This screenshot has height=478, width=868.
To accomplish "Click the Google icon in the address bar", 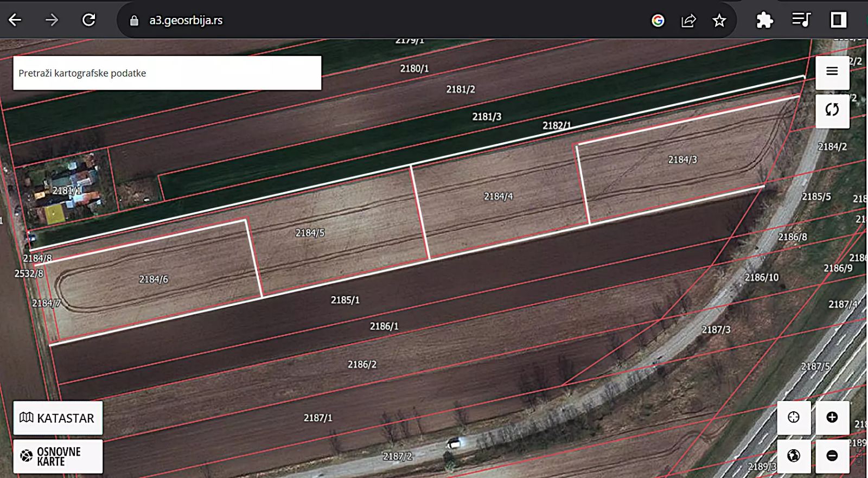I will 658,21.
